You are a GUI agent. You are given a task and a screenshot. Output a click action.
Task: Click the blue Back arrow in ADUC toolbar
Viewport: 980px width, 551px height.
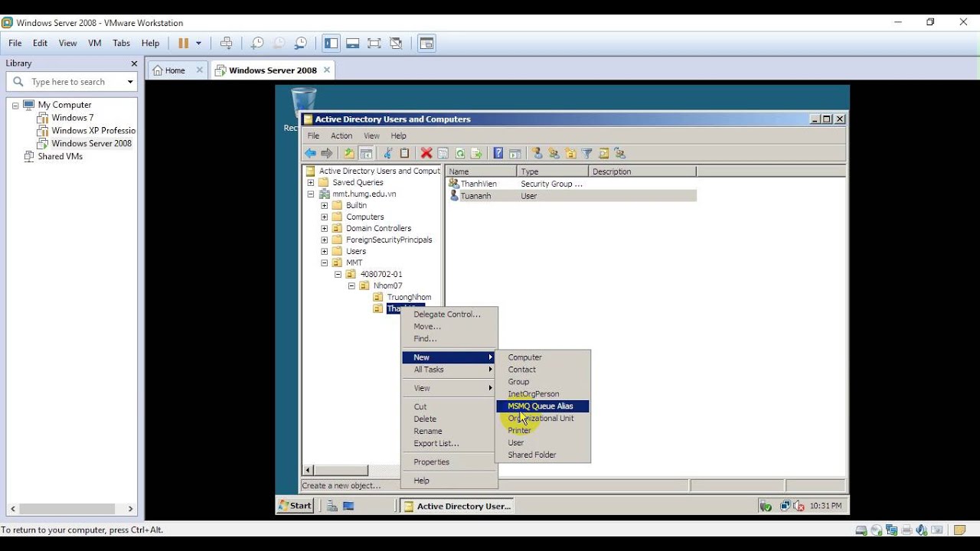pyautogui.click(x=310, y=153)
